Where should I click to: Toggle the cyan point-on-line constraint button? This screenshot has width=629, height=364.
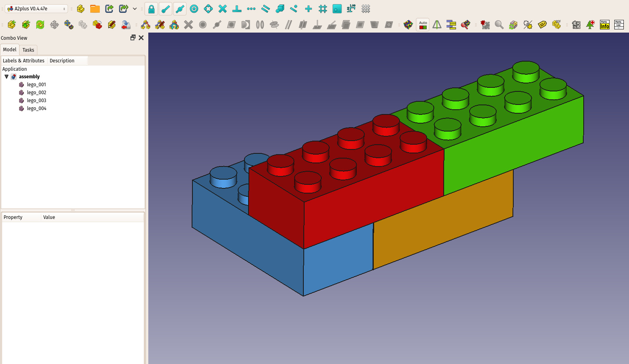coord(165,9)
